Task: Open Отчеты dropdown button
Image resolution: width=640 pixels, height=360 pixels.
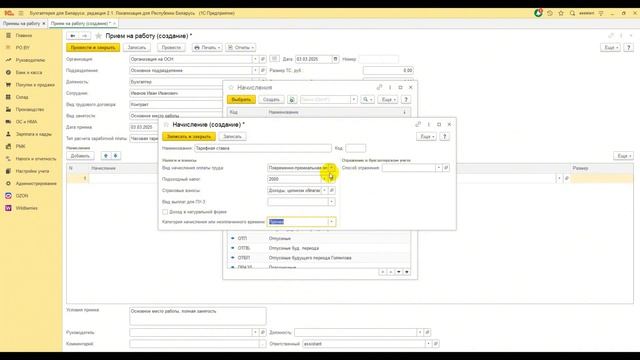Action: [241, 48]
